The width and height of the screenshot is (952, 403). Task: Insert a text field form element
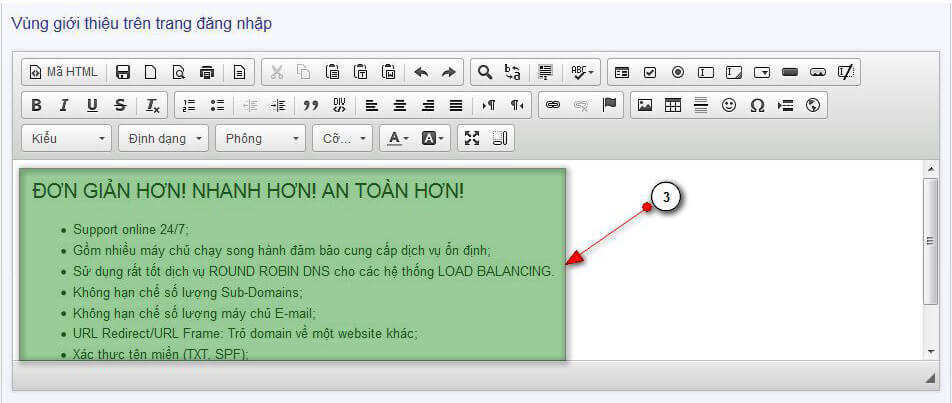click(706, 72)
